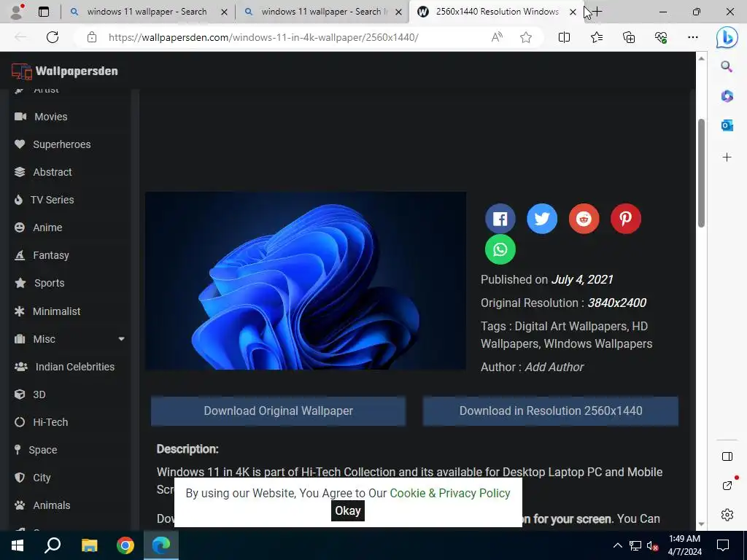Open Read Aloud in address bar
The height and width of the screenshot is (560, 747).
point(497,37)
